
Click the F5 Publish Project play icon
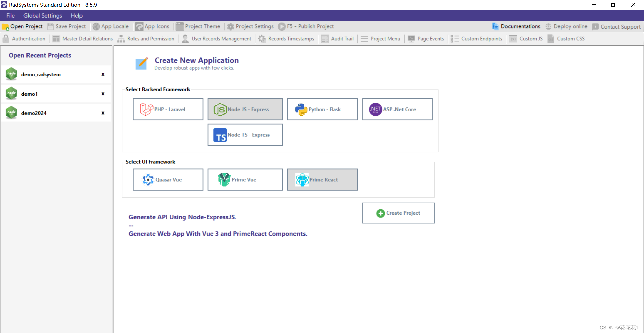pyautogui.click(x=282, y=26)
